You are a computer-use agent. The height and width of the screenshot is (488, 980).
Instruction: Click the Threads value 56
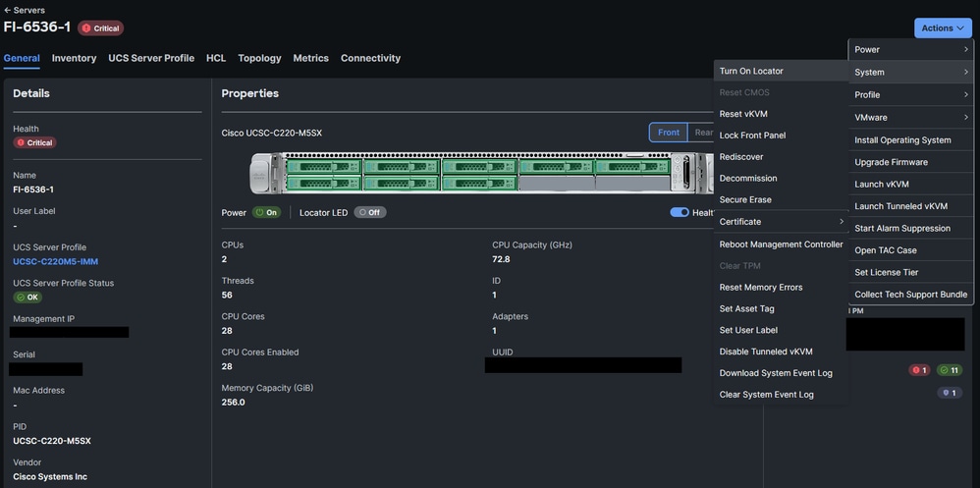(x=227, y=295)
